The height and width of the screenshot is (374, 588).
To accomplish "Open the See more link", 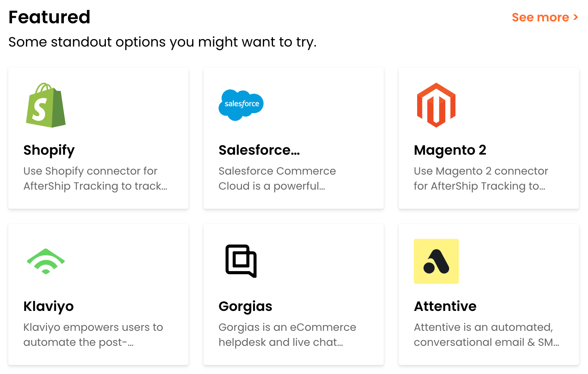I will (x=540, y=17).
